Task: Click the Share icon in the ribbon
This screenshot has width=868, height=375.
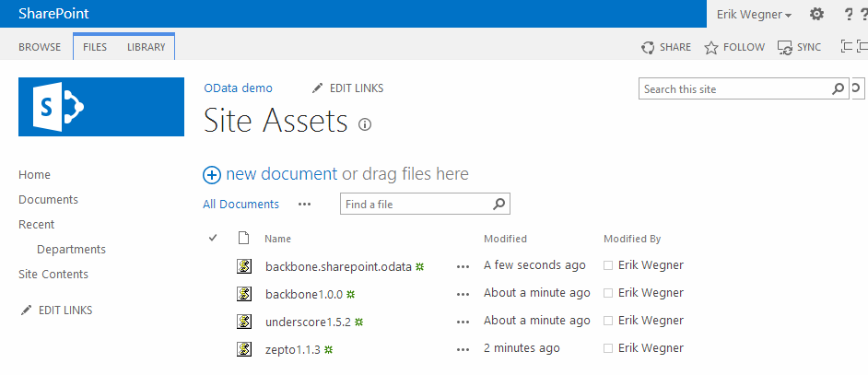Action: click(648, 48)
